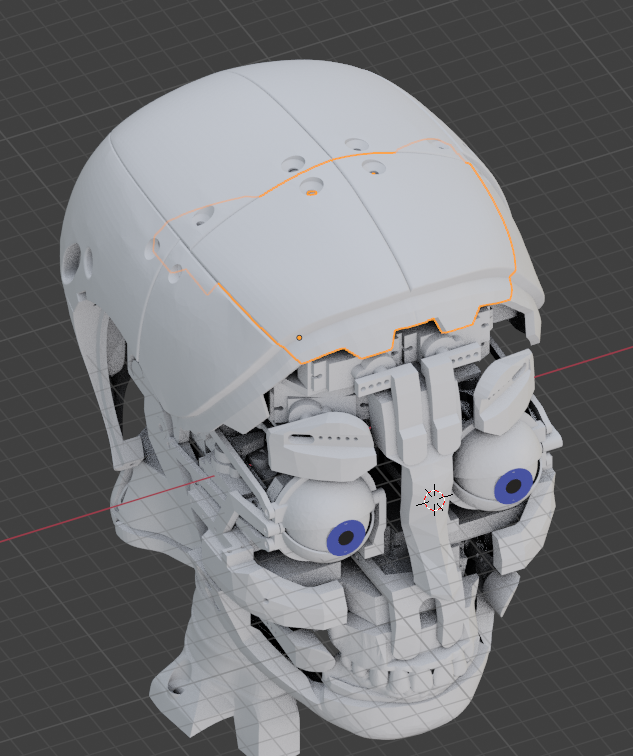Click the blue iris of the right eyeball
Viewport: 633px width, 756px height.
click(513, 485)
